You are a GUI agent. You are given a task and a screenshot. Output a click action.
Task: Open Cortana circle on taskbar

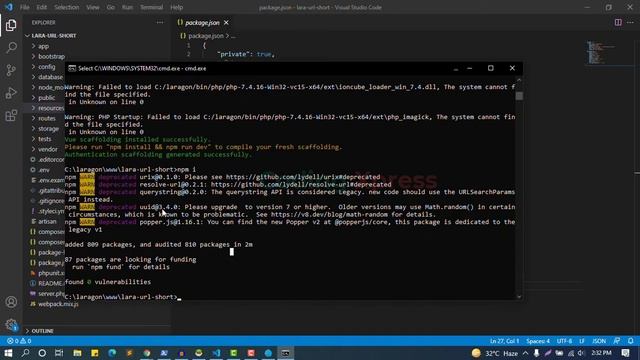[42, 353]
